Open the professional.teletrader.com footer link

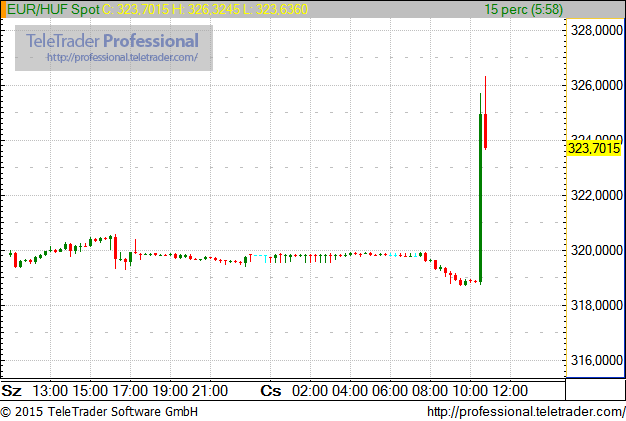point(526,412)
